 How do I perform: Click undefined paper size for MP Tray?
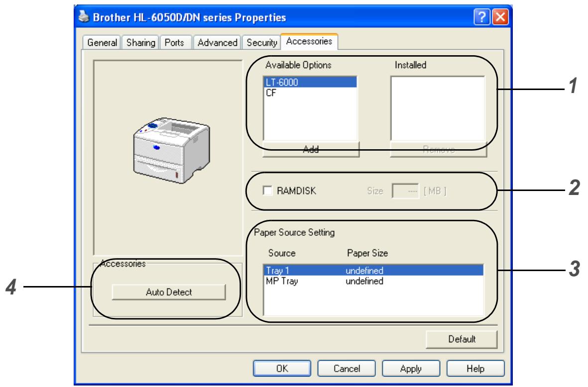coord(364,281)
